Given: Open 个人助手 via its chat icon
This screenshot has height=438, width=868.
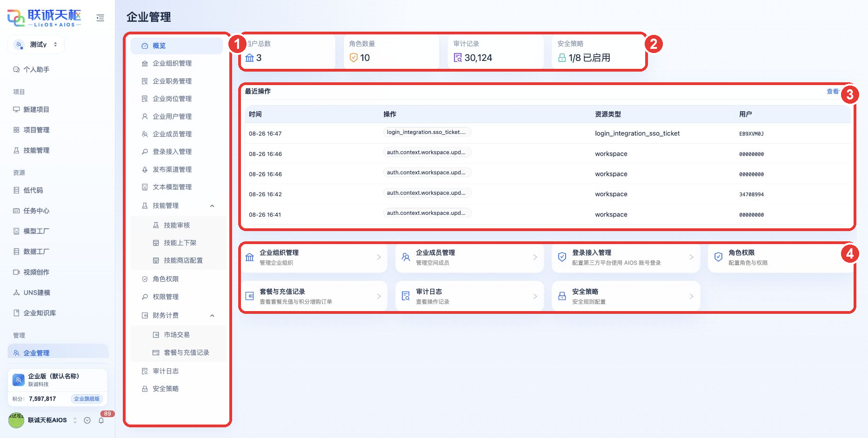Looking at the screenshot, I should 16,70.
